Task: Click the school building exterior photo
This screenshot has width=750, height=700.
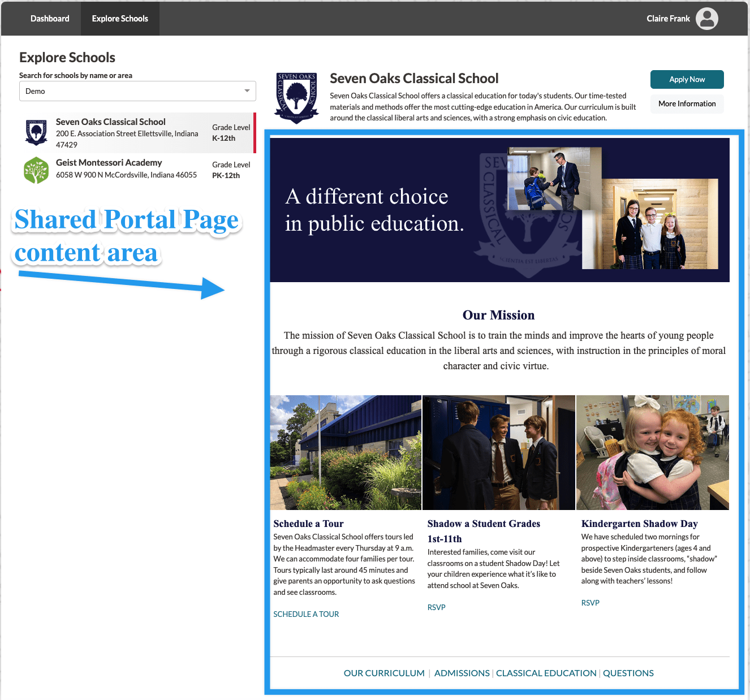Action: tap(346, 452)
